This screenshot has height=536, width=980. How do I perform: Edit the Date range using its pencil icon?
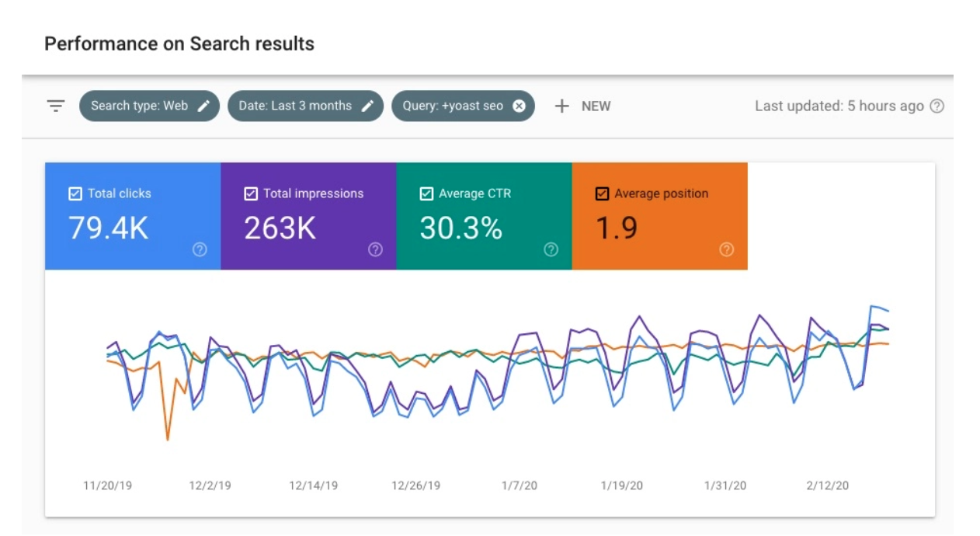point(368,106)
